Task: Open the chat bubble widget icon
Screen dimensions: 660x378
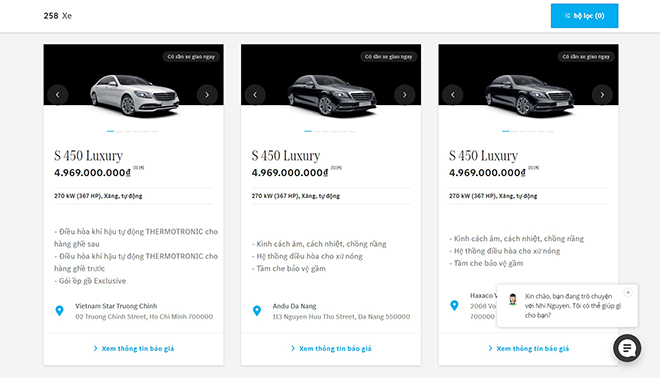Action: pyautogui.click(x=627, y=348)
